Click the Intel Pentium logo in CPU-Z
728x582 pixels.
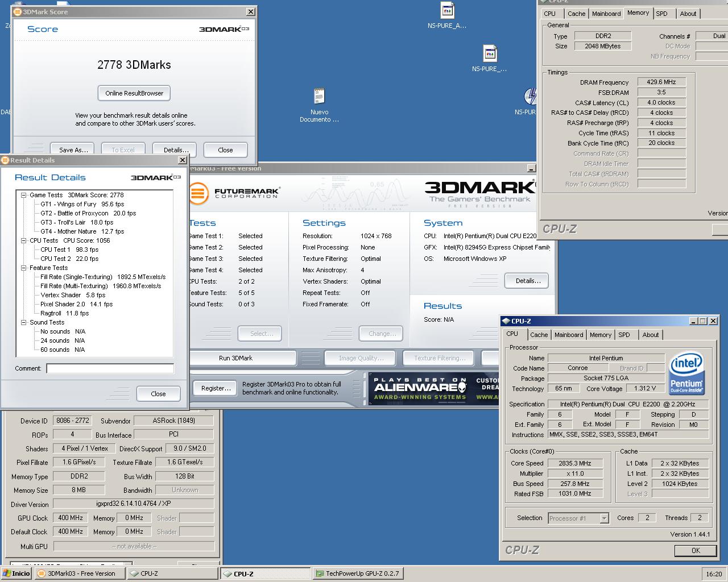pyautogui.click(x=687, y=373)
